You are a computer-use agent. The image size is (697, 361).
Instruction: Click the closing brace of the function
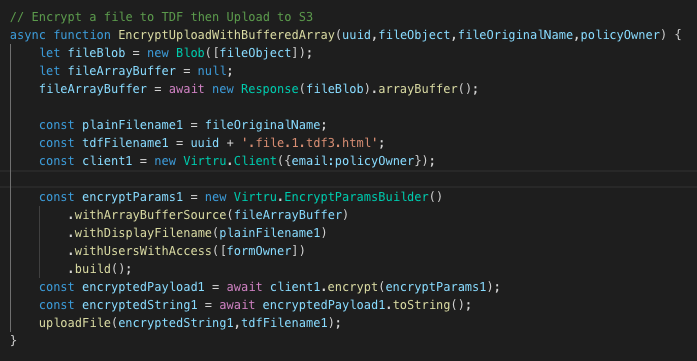coord(13,341)
